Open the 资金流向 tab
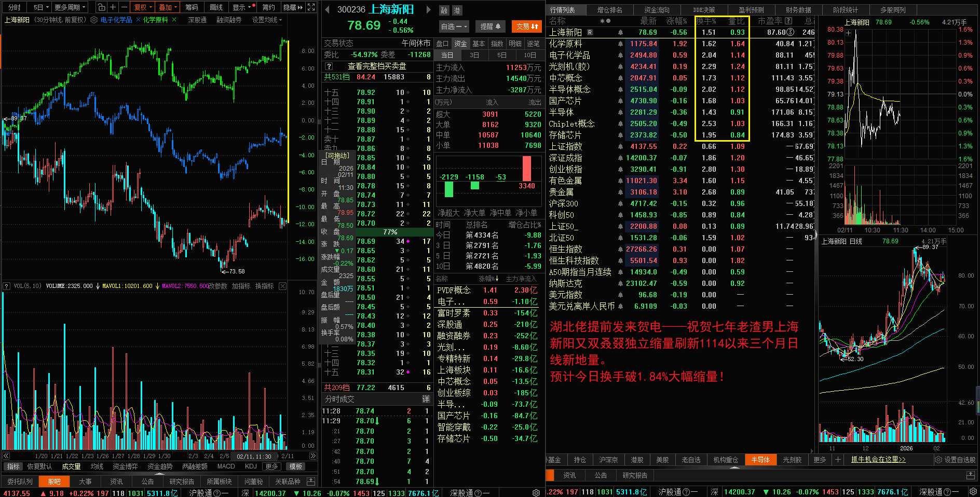This screenshot has width=980, height=497. [657, 10]
